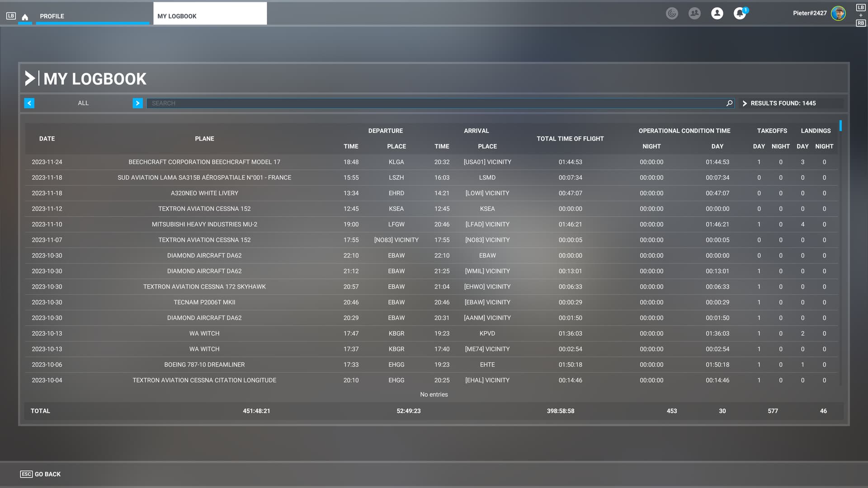Click the profile person icon in top bar
This screenshot has width=868, height=488.
(717, 13)
